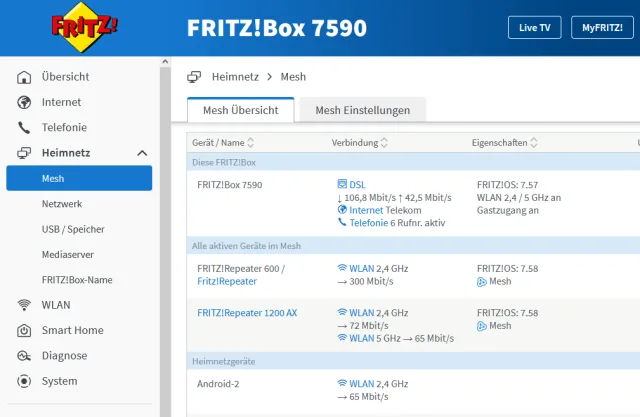640x417 pixels.
Task: Switch to Mesh Übersicht tab
Action: coord(241,110)
